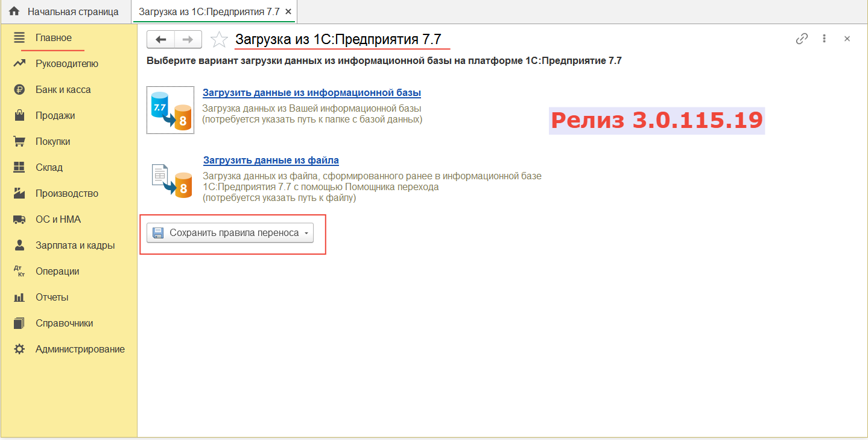Click the Зарплата и кадры person icon
868x440 pixels.
19,245
